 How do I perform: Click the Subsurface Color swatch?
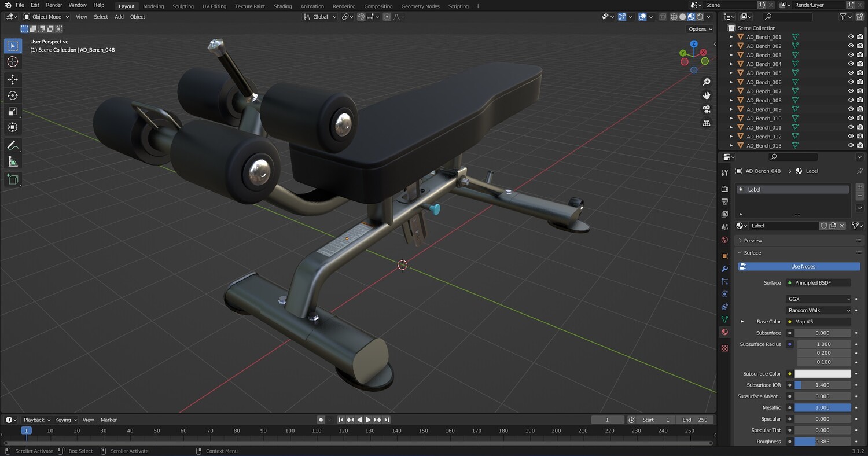tap(822, 374)
